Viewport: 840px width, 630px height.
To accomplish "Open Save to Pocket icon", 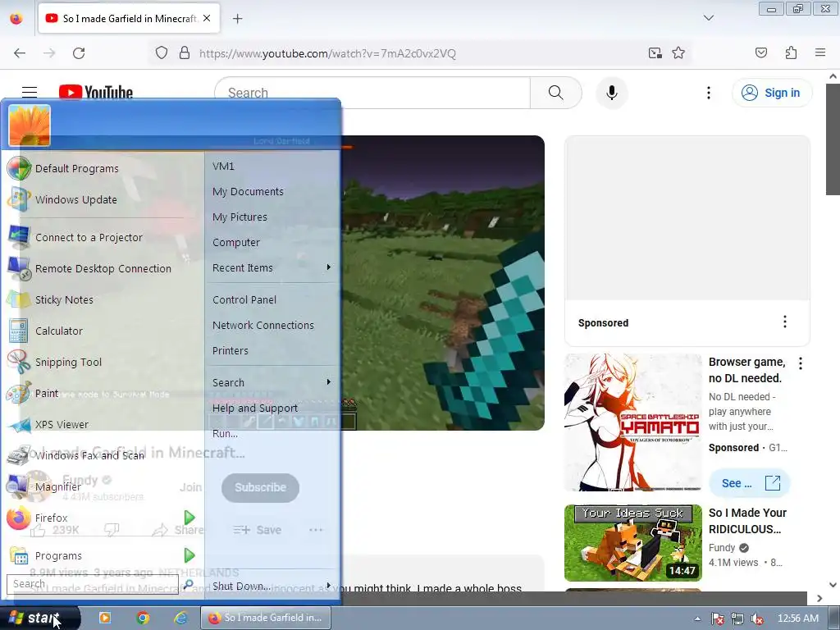I will point(760,52).
